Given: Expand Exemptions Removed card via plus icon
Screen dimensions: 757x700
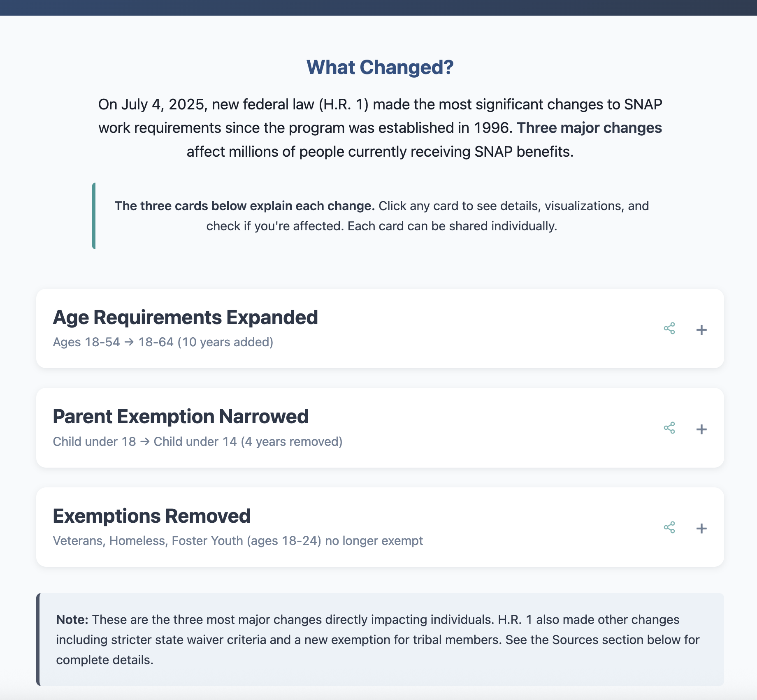Looking at the screenshot, I should [x=701, y=528].
